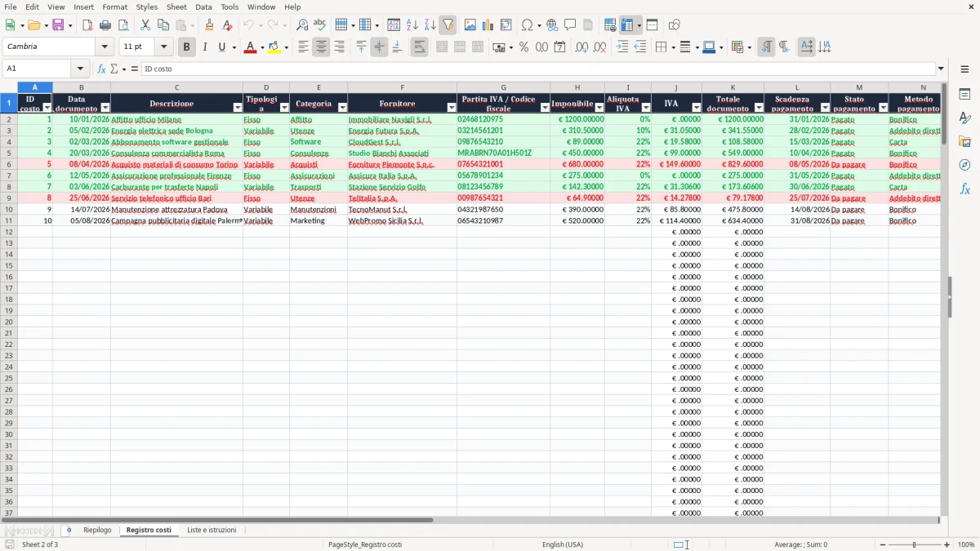Open the Format menu
This screenshot has height=551, width=980.
coord(115,7)
